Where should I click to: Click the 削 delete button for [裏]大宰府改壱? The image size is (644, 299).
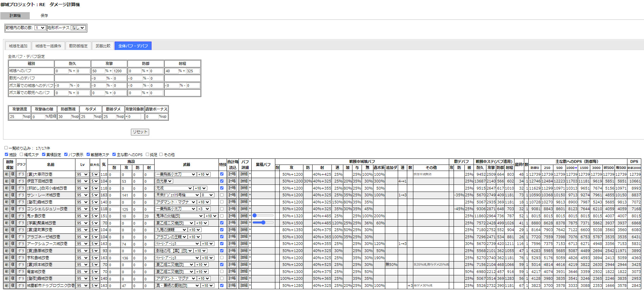point(6,174)
